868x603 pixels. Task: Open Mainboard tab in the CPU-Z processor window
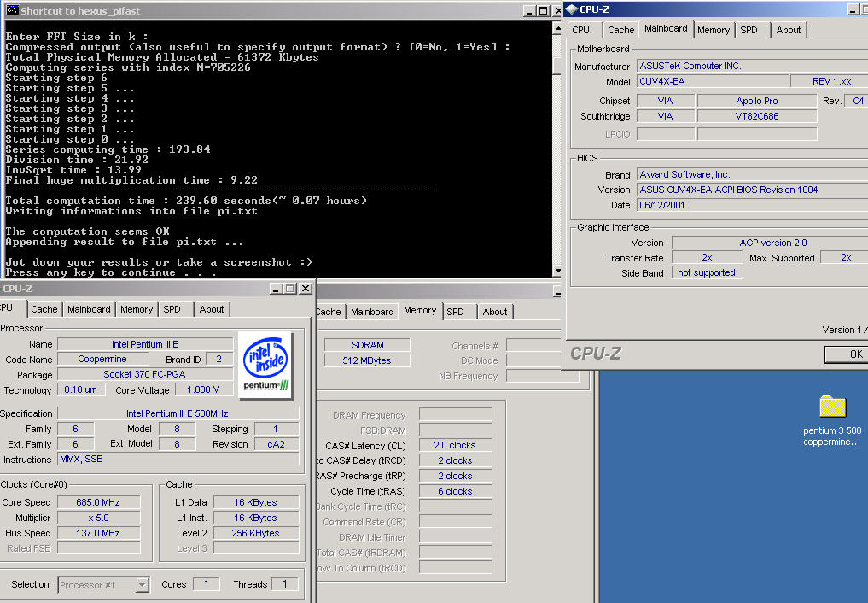[89, 309]
